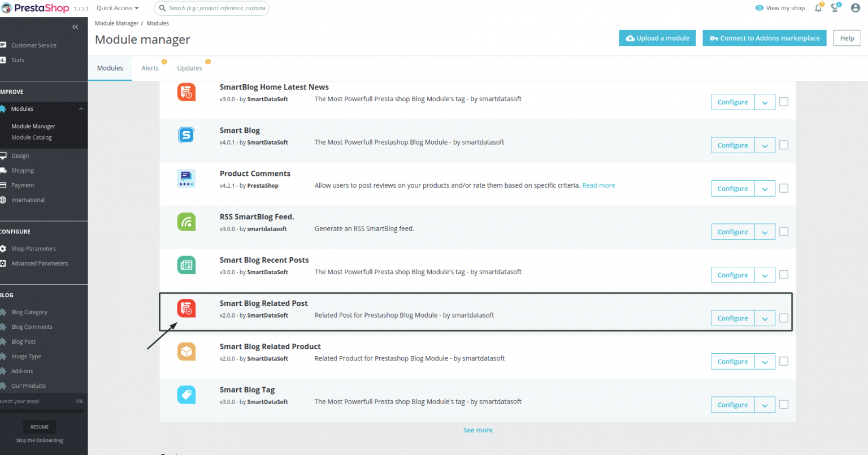Expand options next to Smart Blog Configure button
Image resolution: width=868 pixels, height=455 pixels.
(765, 145)
